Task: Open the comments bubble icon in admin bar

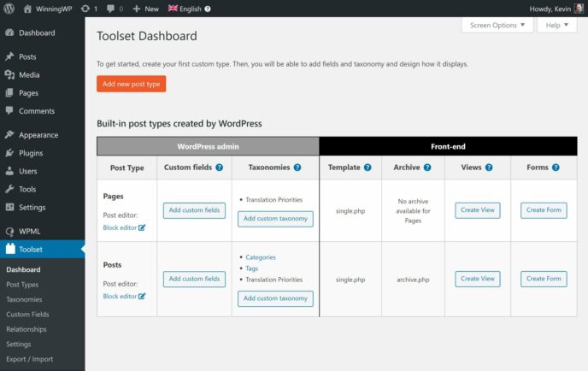Action: click(x=111, y=9)
